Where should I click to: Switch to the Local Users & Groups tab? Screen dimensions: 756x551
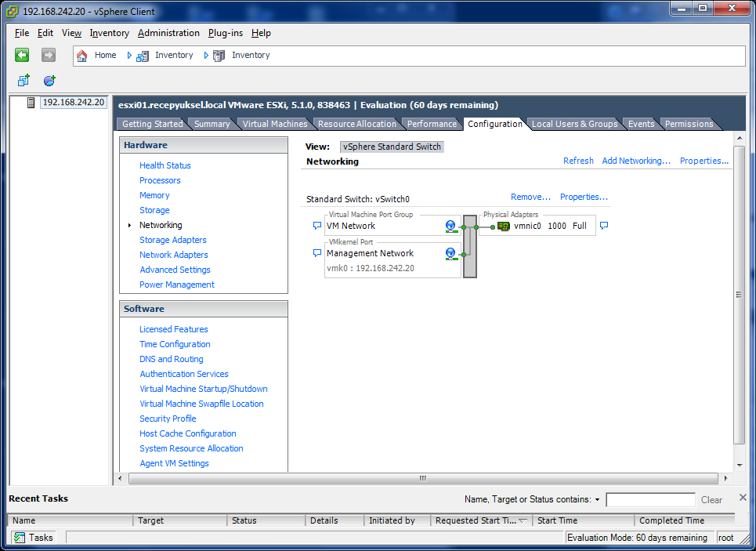tap(574, 124)
